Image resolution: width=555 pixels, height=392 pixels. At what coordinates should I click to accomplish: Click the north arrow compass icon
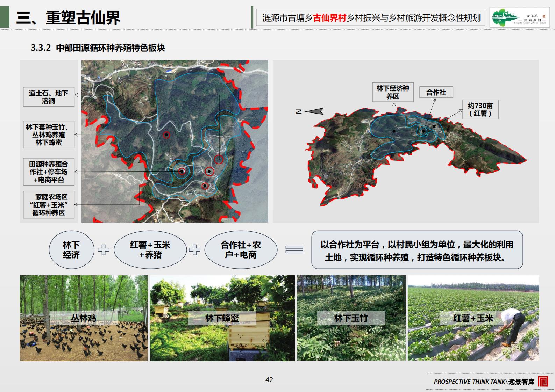[310, 111]
